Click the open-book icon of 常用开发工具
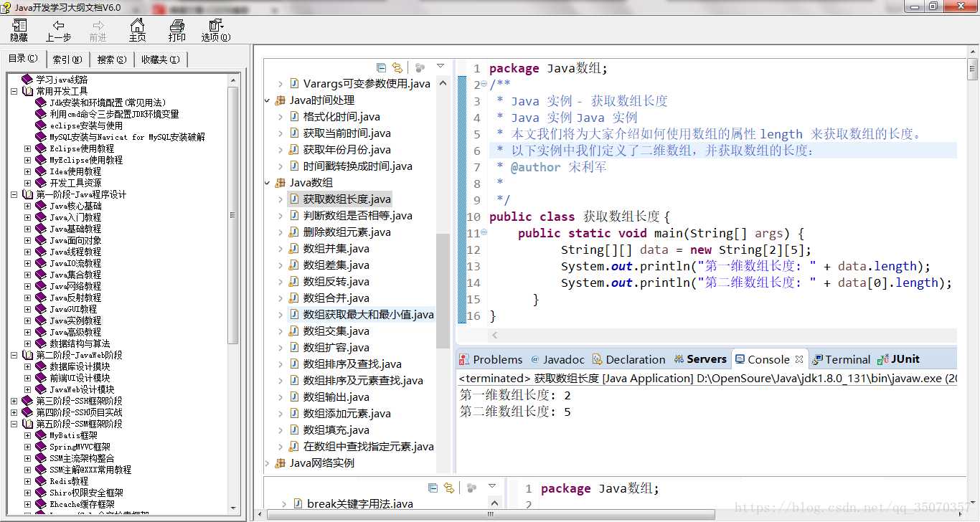This screenshot has height=522, width=980. (27, 91)
